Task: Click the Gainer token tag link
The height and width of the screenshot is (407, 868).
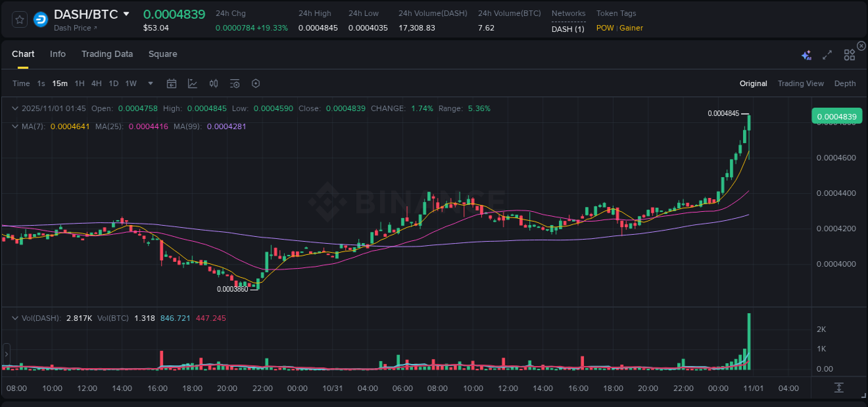Action: [631, 28]
